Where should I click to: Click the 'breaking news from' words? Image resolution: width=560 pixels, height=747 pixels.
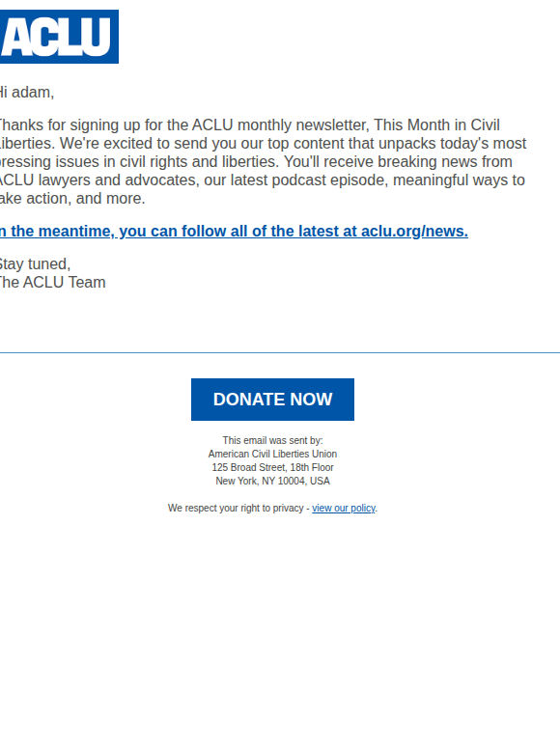445,161
